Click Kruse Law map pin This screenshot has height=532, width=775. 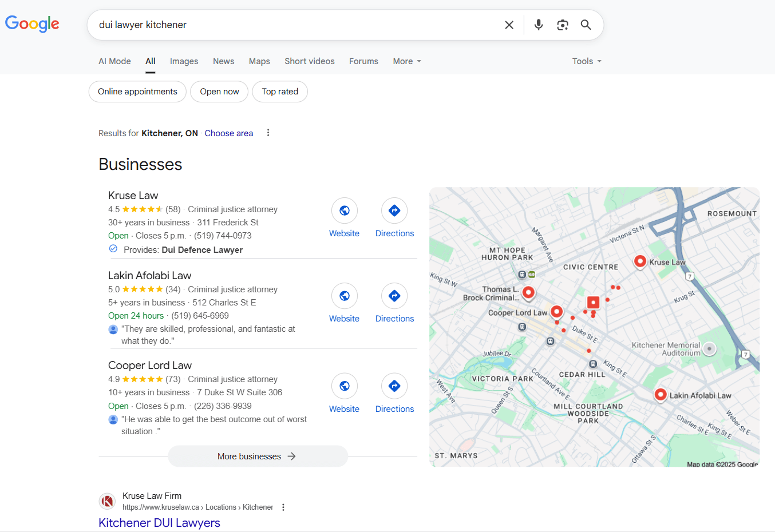[x=640, y=261]
